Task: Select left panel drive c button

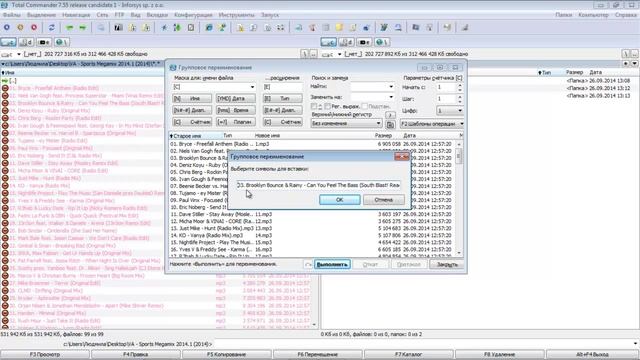Action: [8, 42]
